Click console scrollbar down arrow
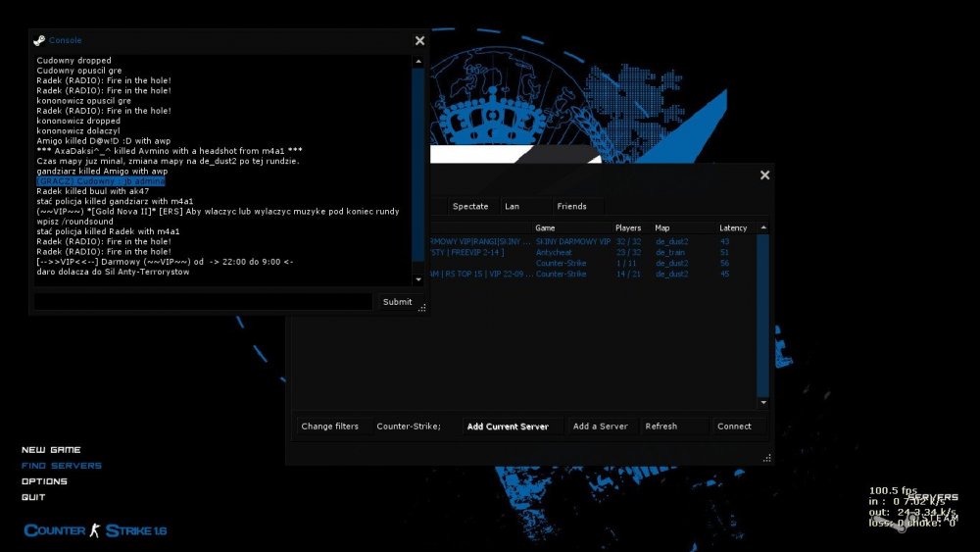This screenshot has height=552, width=980. point(418,279)
